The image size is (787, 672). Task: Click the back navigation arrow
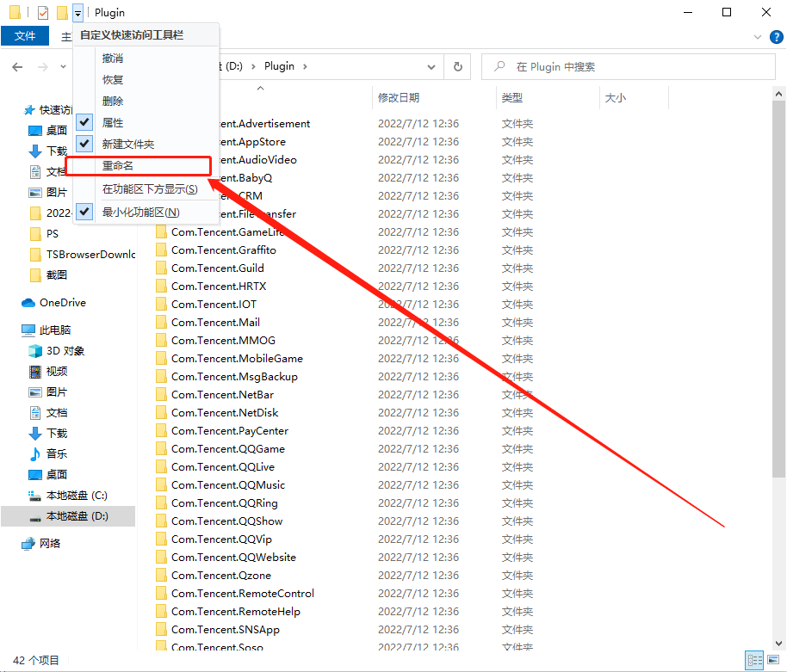(19, 66)
